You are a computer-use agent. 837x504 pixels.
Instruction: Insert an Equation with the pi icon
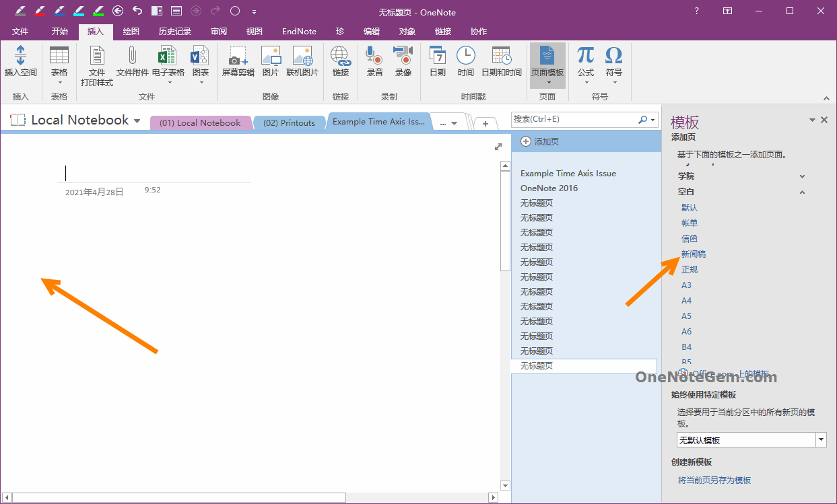pos(586,56)
